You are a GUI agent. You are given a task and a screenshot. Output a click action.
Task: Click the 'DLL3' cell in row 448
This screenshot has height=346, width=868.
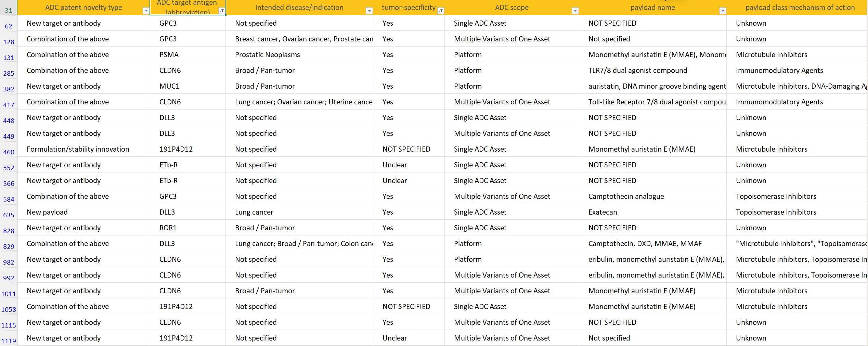coord(188,117)
